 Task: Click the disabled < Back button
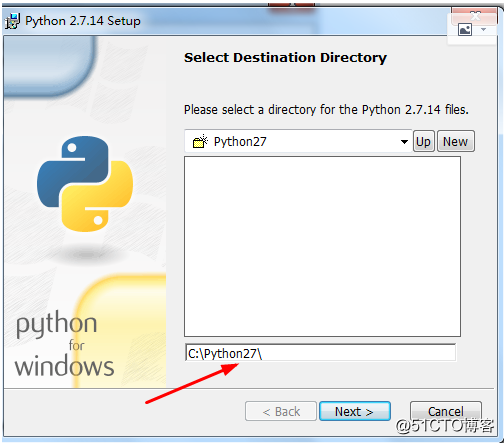coord(281,411)
